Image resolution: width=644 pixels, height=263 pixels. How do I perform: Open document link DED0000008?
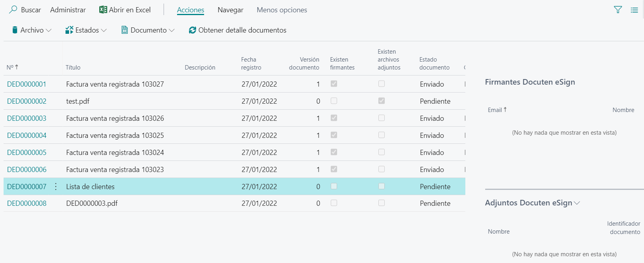(x=27, y=203)
